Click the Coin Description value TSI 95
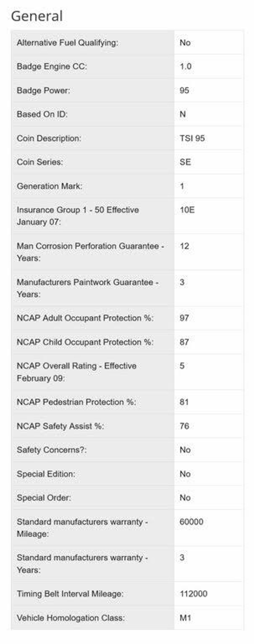 click(x=192, y=138)
